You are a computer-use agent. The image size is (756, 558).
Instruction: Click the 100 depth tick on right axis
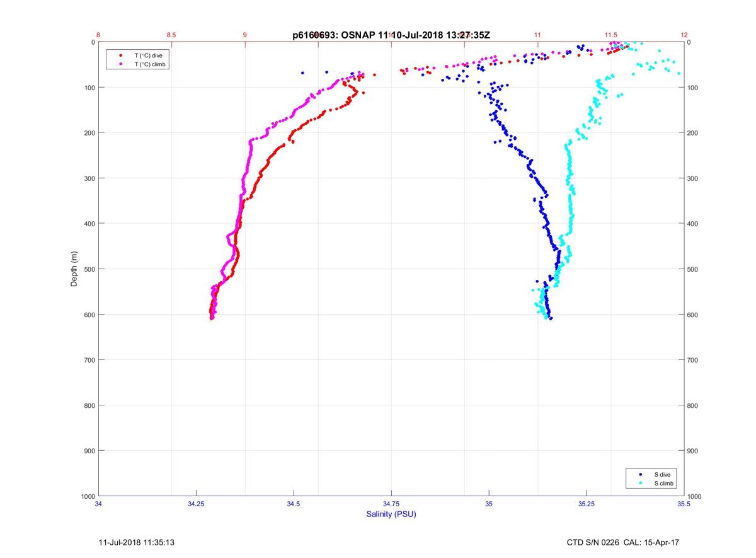693,88
